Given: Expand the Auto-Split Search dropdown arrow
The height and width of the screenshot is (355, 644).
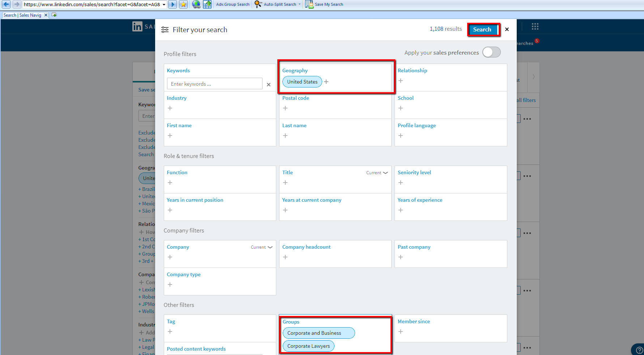Looking at the screenshot, I should (299, 4).
